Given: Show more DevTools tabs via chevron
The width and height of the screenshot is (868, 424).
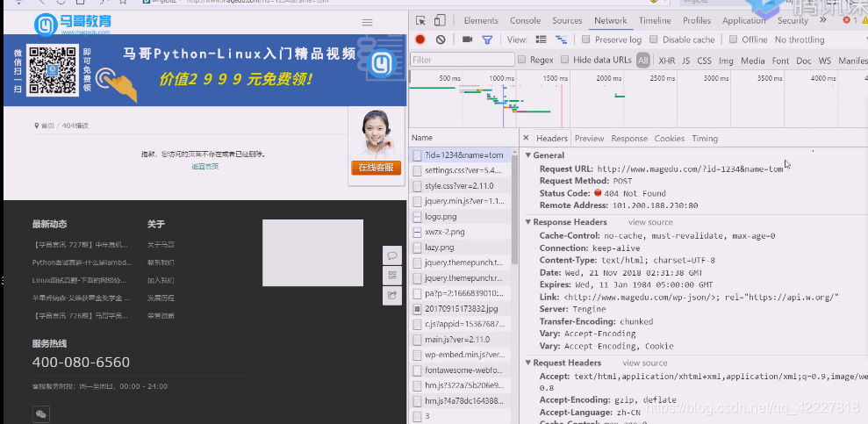Looking at the screenshot, I should click(823, 20).
